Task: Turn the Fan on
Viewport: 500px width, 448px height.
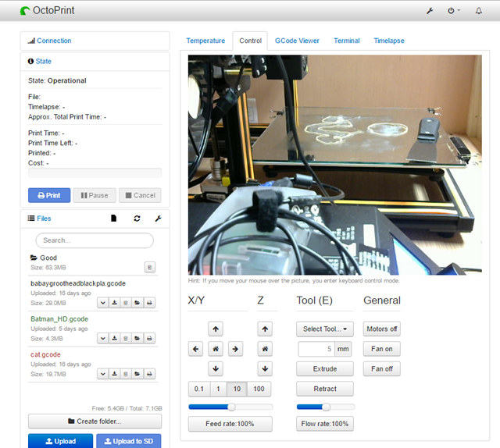Action: pos(382,349)
